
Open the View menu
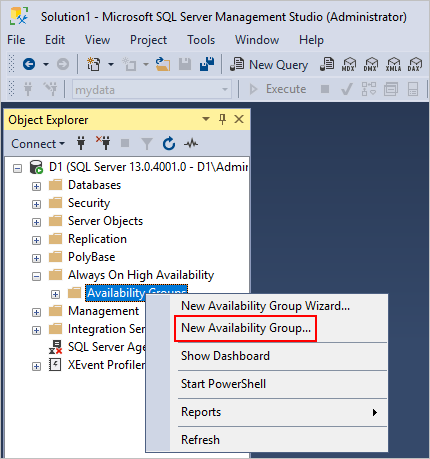tap(97, 40)
